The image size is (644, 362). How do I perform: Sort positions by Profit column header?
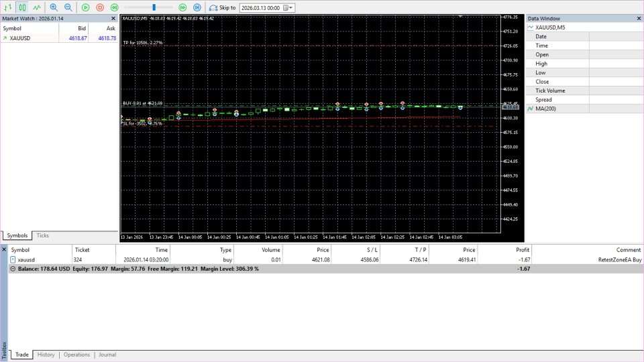[504, 249]
